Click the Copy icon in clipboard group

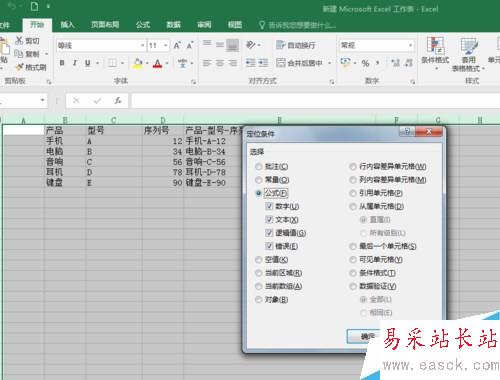pyautogui.click(x=19, y=53)
